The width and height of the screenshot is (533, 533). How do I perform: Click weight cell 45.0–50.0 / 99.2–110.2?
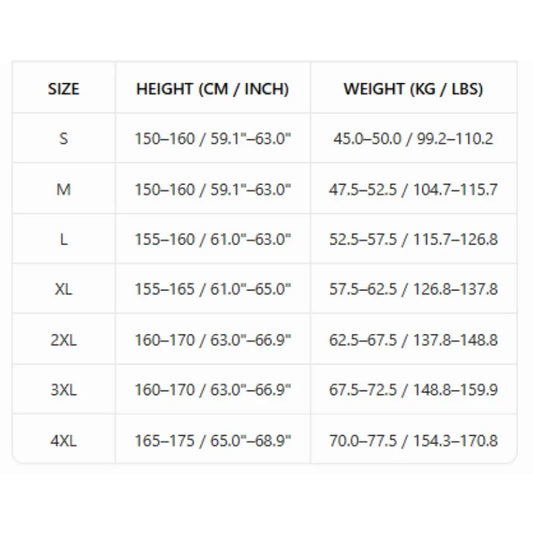pyautogui.click(x=413, y=138)
